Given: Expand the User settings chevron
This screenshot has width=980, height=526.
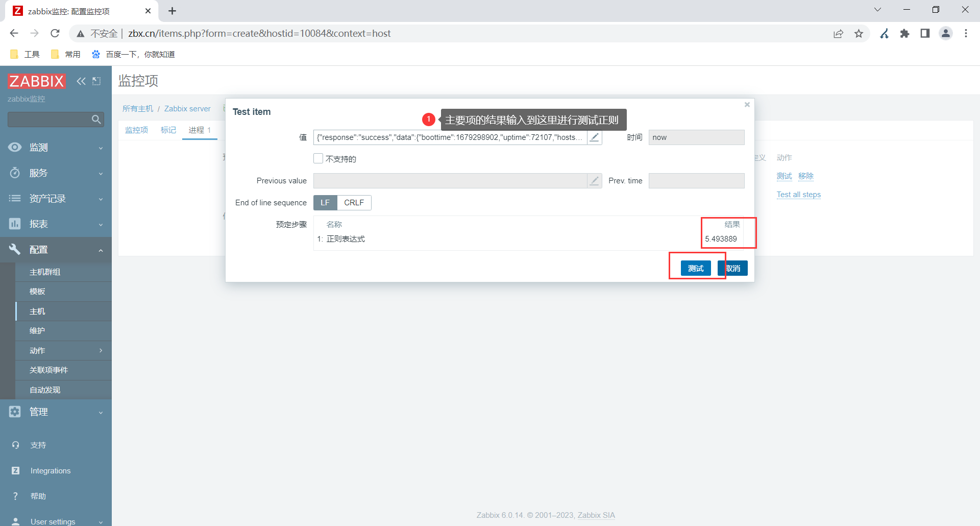Looking at the screenshot, I should point(101,522).
